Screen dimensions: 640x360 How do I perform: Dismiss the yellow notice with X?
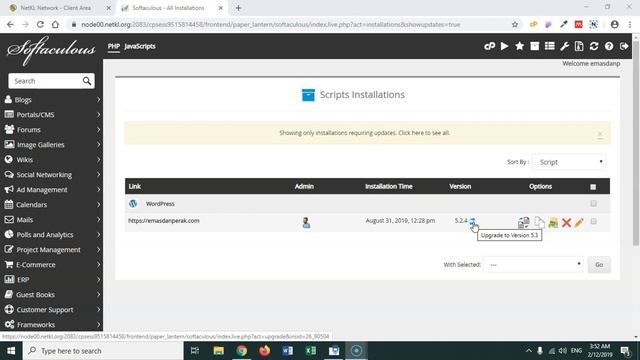pyautogui.click(x=600, y=134)
